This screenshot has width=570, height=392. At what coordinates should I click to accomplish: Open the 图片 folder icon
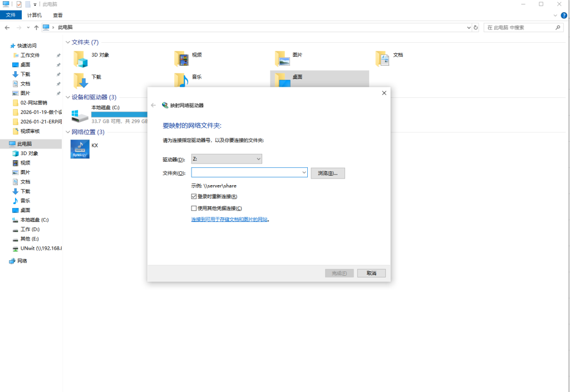click(283, 59)
